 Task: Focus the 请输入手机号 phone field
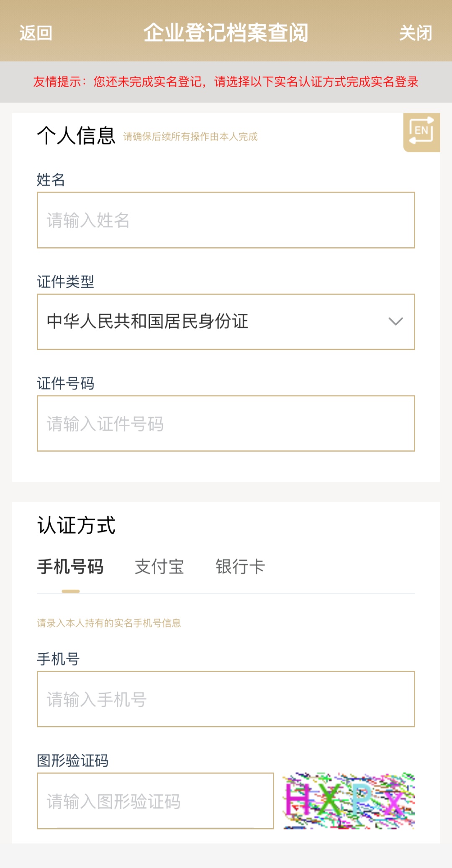226,699
